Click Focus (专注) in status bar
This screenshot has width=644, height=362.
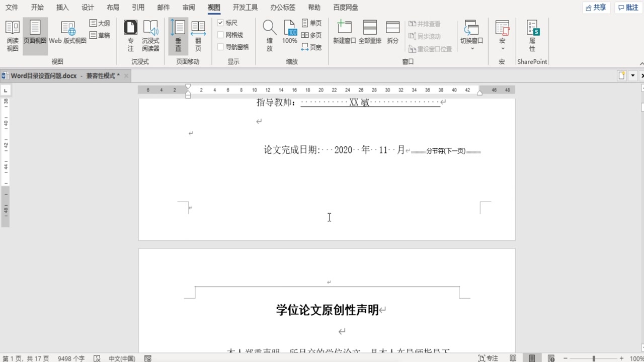[x=488, y=358]
